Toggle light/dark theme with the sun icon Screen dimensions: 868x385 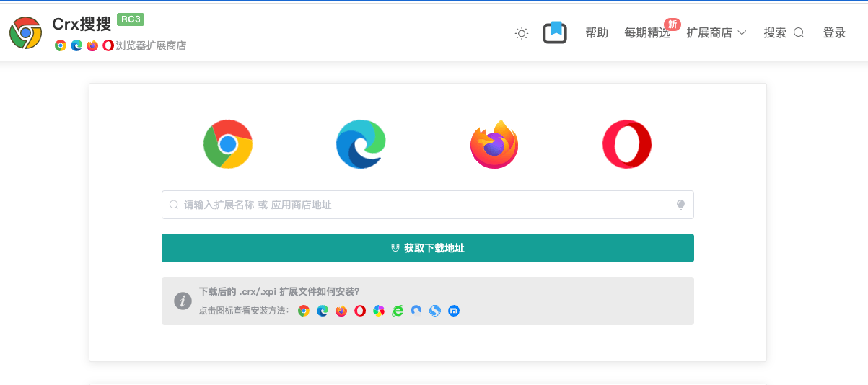click(x=522, y=33)
